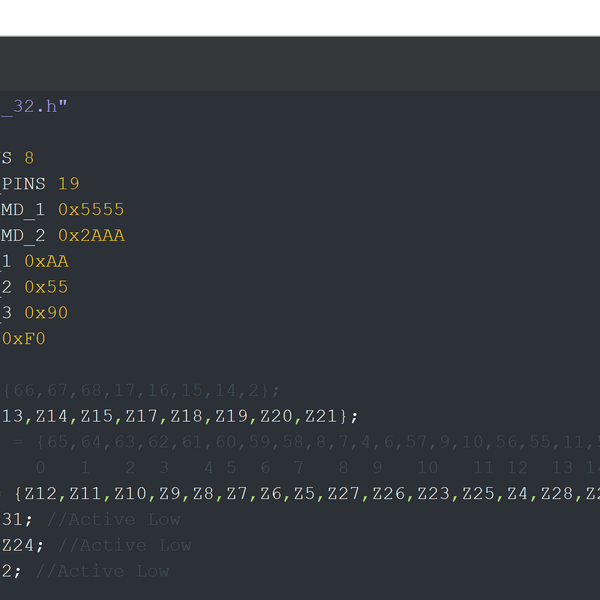Place cursor on the Z27 pin entry
This screenshot has width=600, height=600.
(344, 494)
